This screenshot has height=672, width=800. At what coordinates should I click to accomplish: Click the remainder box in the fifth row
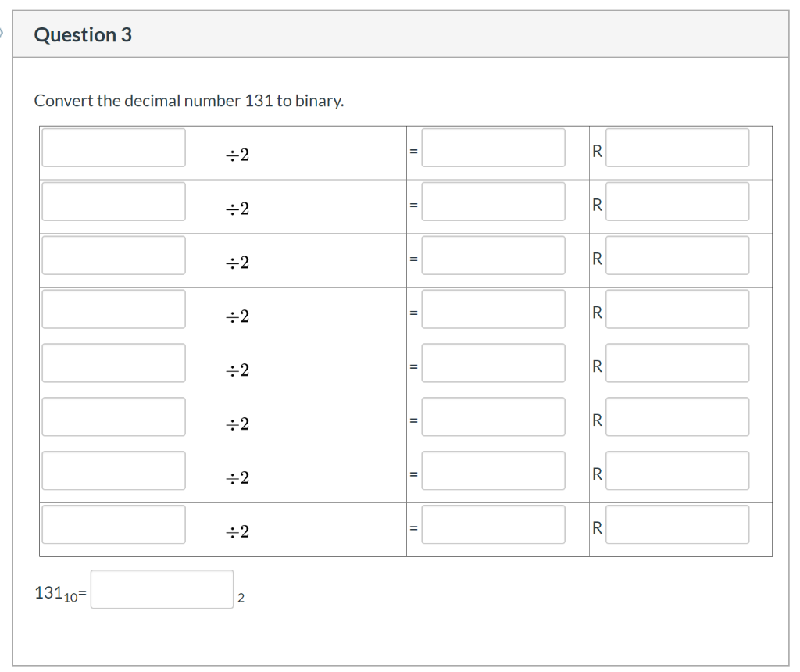[677, 363]
